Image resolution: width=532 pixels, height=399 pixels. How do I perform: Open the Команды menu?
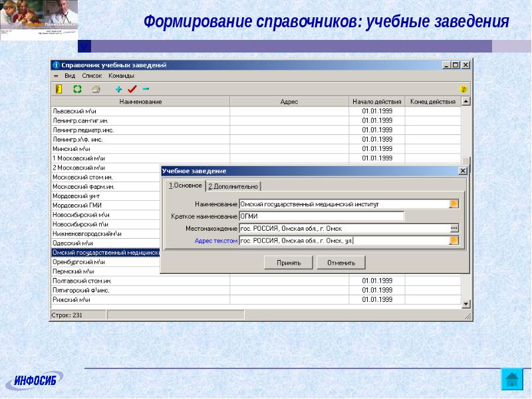pyautogui.click(x=121, y=76)
